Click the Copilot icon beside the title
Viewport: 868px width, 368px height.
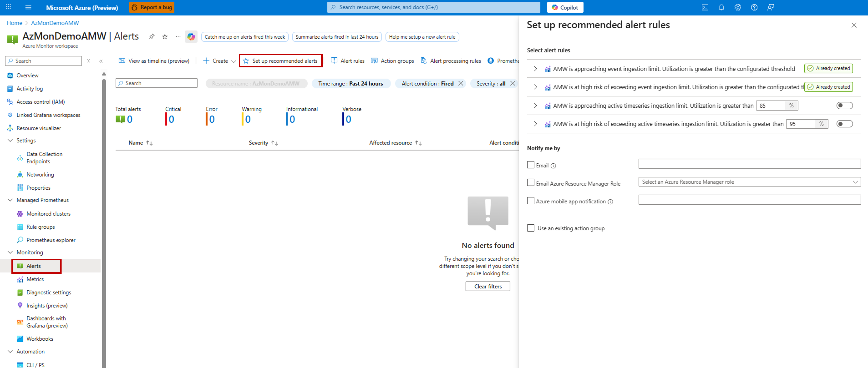tap(191, 37)
